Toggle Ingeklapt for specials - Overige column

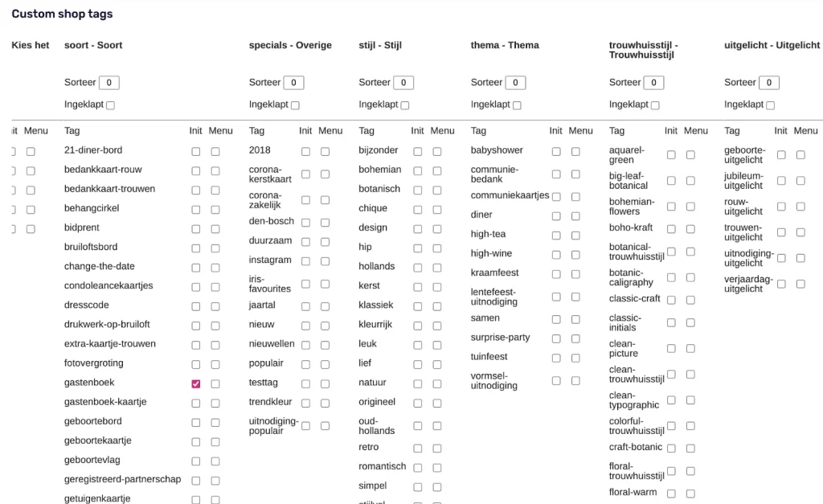[296, 104]
